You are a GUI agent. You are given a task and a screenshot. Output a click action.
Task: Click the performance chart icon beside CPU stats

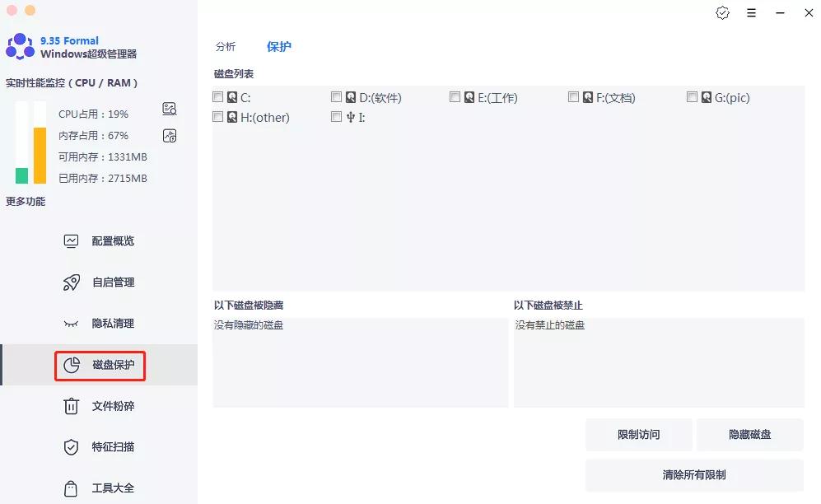(x=170, y=109)
